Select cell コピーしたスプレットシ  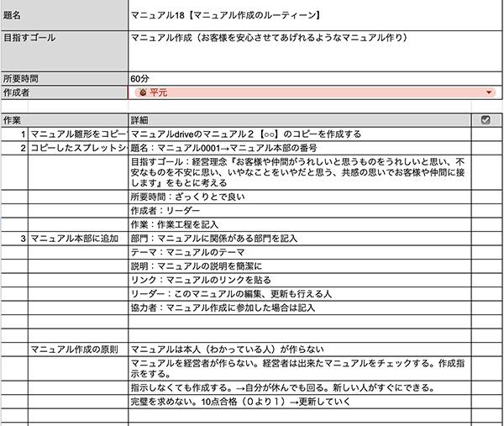tap(78, 148)
